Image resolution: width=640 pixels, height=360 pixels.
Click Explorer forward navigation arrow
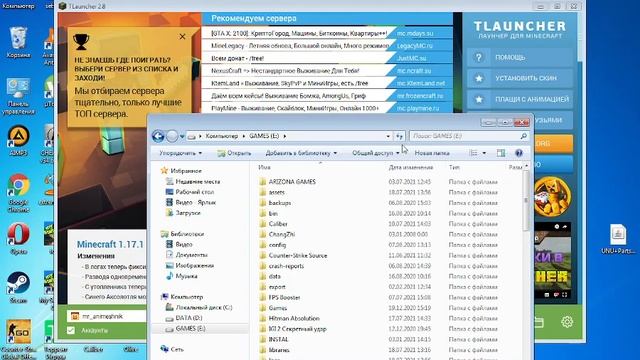tap(172, 136)
